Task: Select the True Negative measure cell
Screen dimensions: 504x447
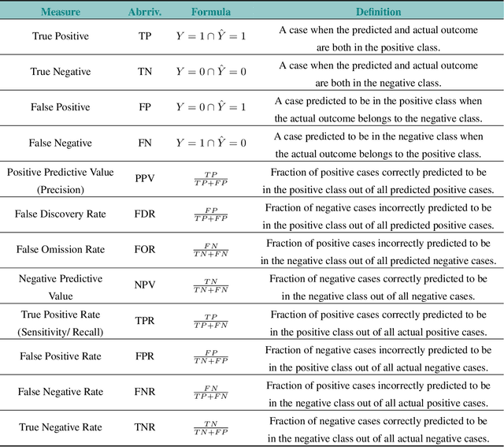Action: tap(61, 72)
